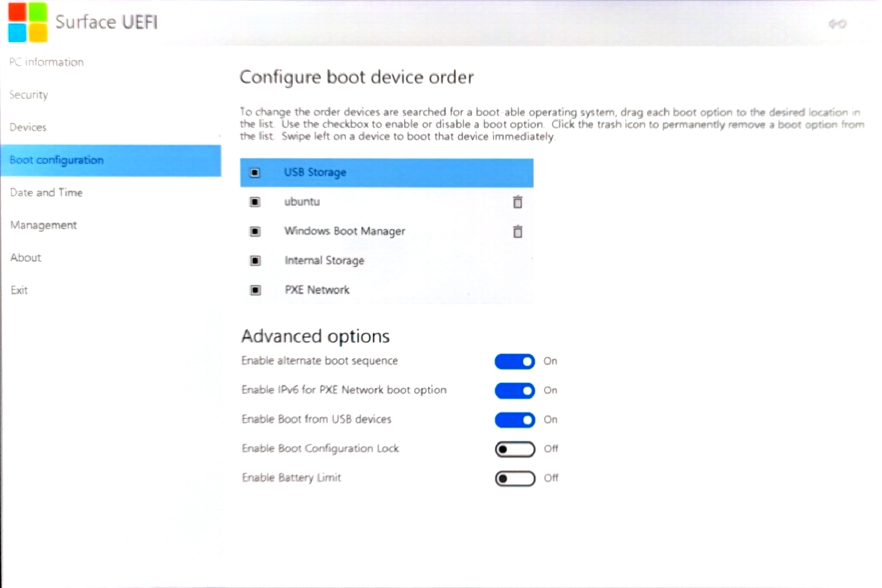Image resolution: width=882 pixels, height=588 pixels.
Task: Open the Devices settings page
Action: (28, 127)
